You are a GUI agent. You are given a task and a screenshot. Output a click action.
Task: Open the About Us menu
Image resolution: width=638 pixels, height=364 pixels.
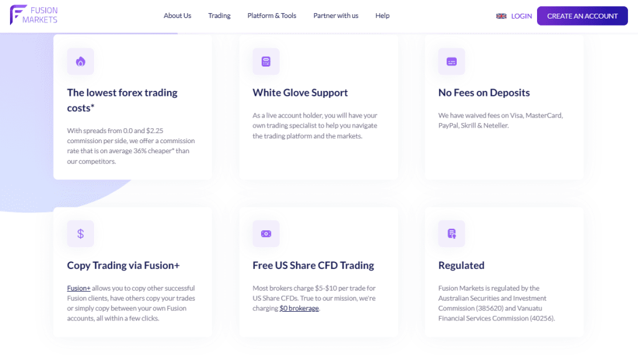[x=178, y=16]
